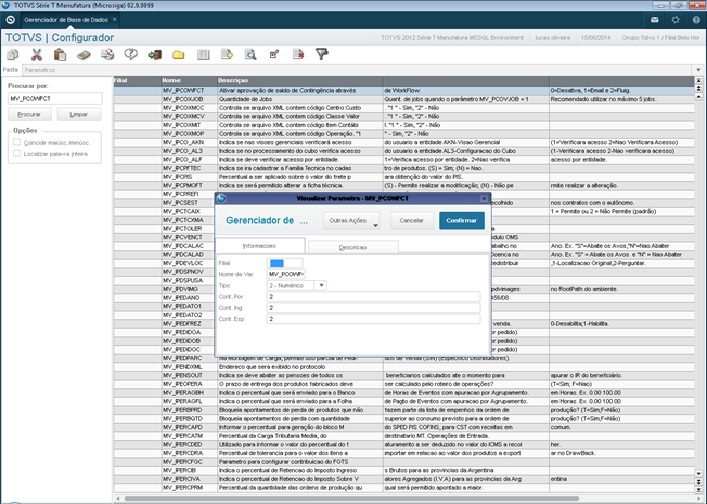Click the delete record red-X icon

pos(298,55)
